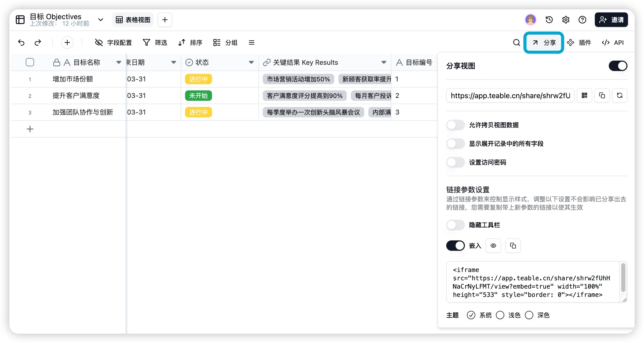Screen dimensions: 644x343
Task: Expand the 状态 column dropdown
Action: click(251, 62)
